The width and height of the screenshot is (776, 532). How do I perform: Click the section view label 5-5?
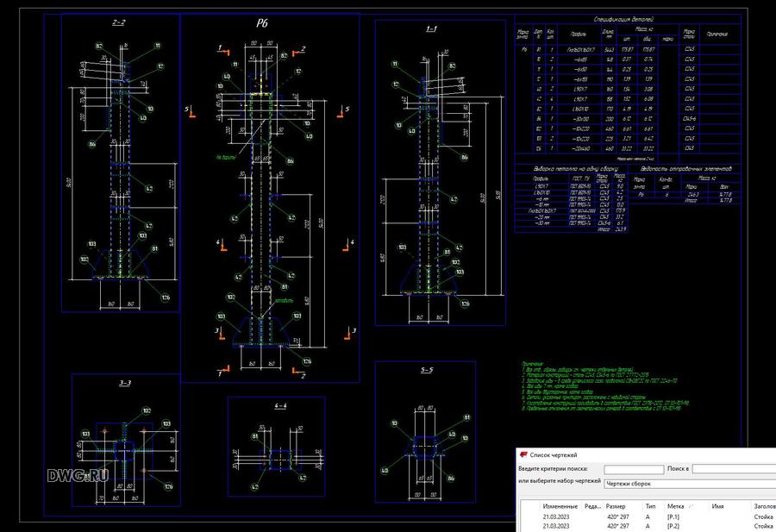click(427, 370)
